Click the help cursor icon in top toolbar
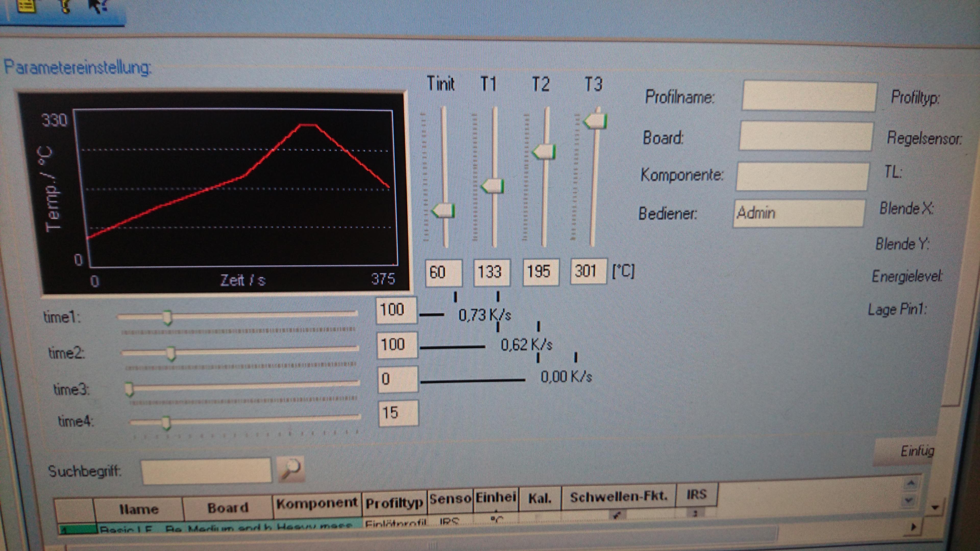This screenshot has width=980, height=551. (x=98, y=5)
